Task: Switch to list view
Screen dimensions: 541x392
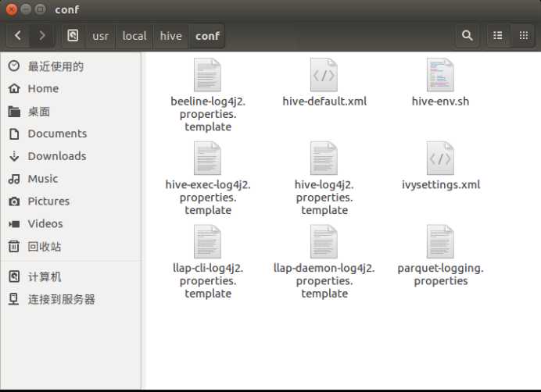Action: pos(497,35)
